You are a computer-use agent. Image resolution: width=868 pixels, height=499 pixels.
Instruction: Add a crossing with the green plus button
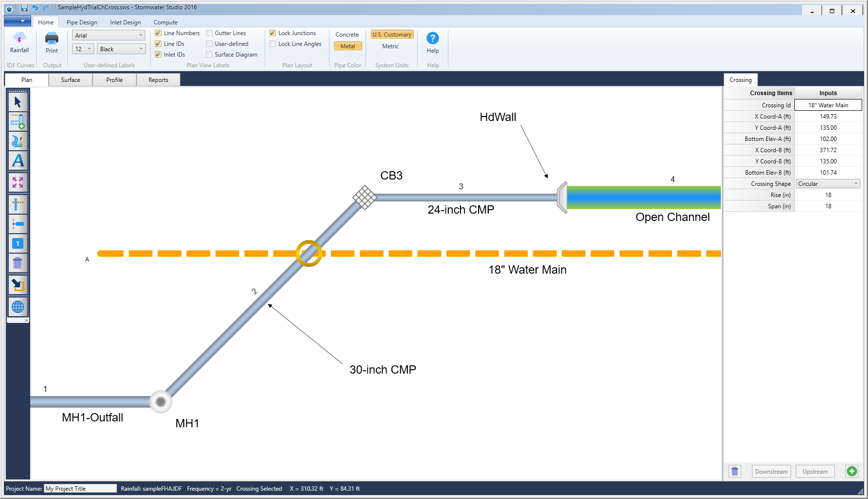[x=852, y=471]
